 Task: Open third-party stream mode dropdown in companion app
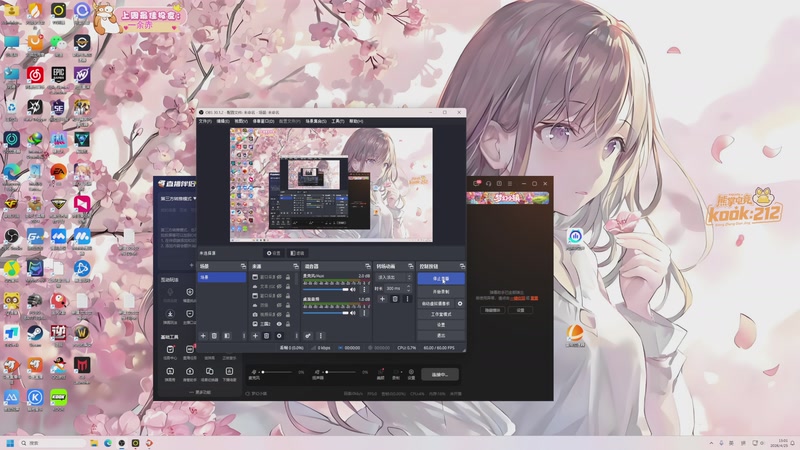(x=179, y=198)
